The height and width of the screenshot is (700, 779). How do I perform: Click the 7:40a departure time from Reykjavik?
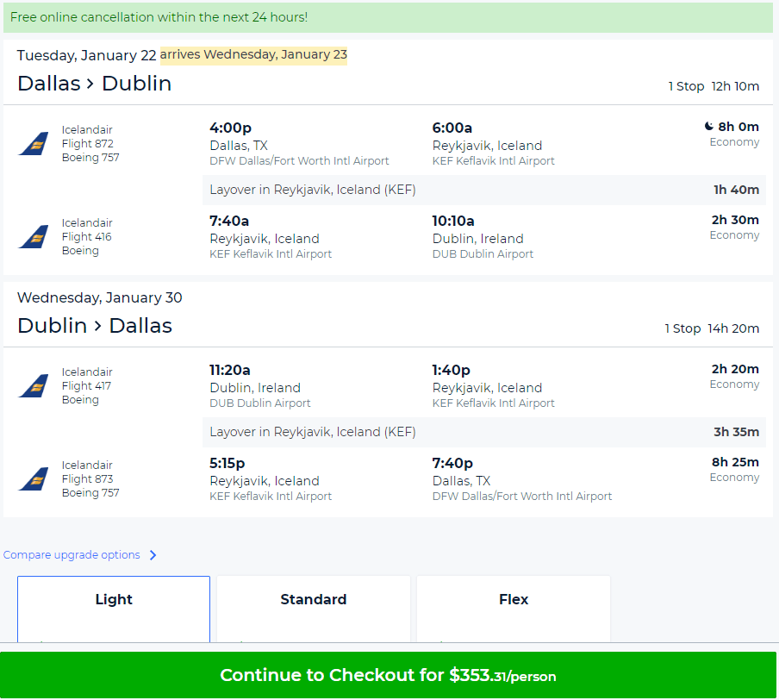pos(229,221)
